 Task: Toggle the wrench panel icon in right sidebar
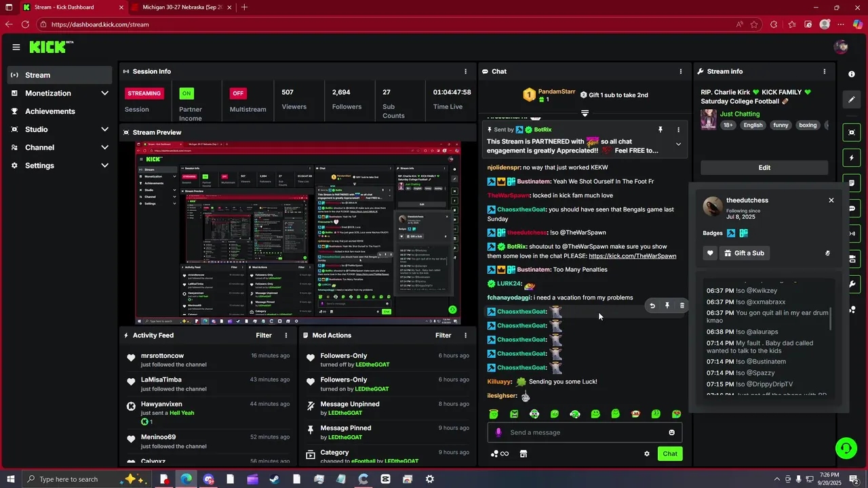click(x=852, y=284)
